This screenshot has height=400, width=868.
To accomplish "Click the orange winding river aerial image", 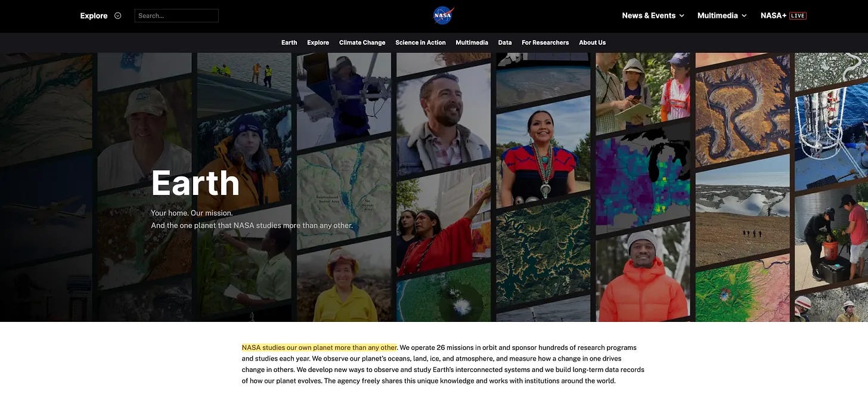I will (742, 112).
